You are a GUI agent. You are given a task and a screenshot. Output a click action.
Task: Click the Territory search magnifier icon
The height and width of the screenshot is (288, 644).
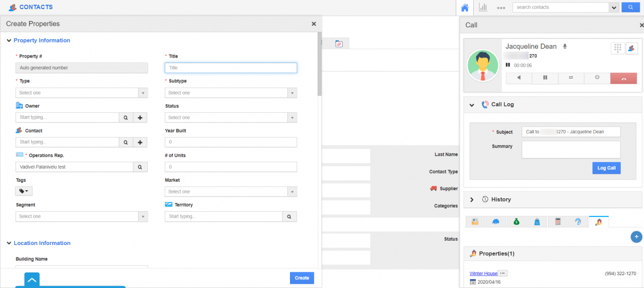[290, 217]
